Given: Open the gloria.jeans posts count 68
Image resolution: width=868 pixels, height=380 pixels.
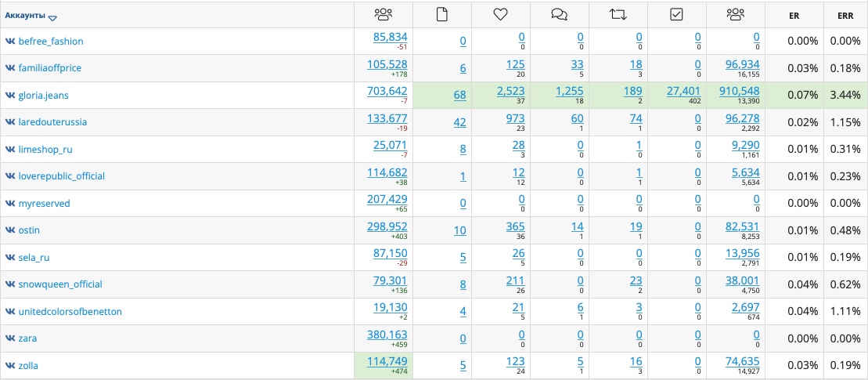Looking at the screenshot, I should pyautogui.click(x=460, y=96).
